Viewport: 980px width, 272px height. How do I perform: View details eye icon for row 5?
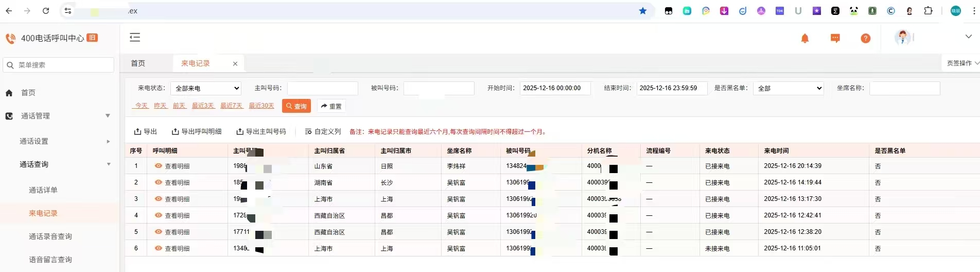159,232
